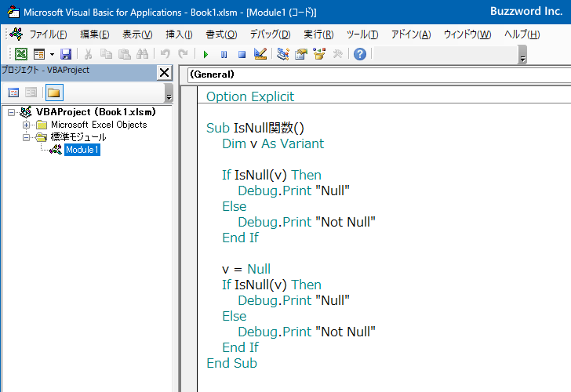The height and width of the screenshot is (392, 571).
Task: Open the Toolbox icon
Action: (338, 54)
